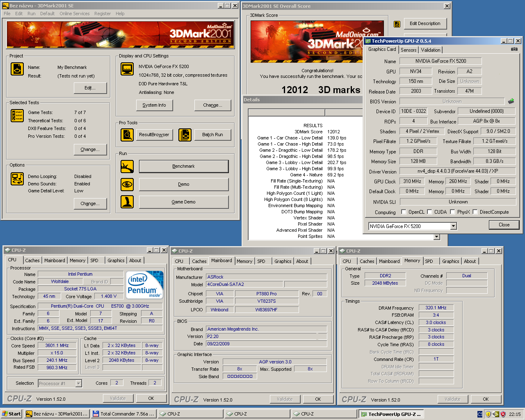Click the GPU-Z BIOS save chip icon
The width and height of the screenshot is (525, 420).
click(511, 101)
